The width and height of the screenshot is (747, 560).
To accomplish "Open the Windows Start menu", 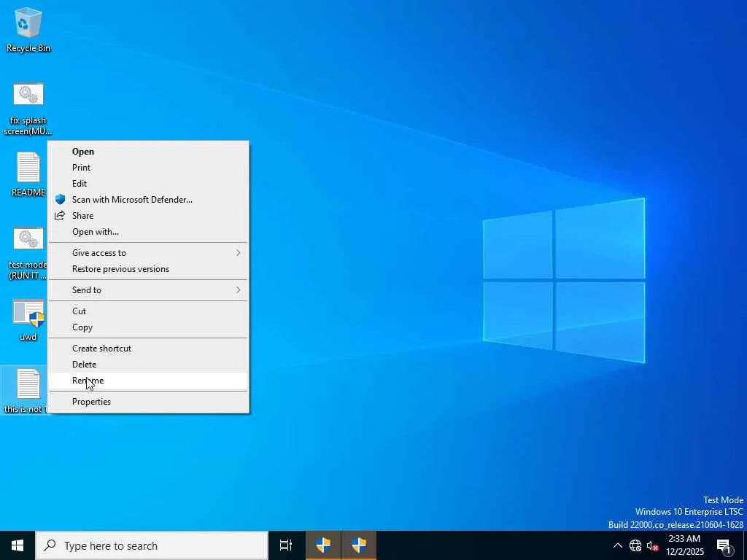I will (x=18, y=545).
